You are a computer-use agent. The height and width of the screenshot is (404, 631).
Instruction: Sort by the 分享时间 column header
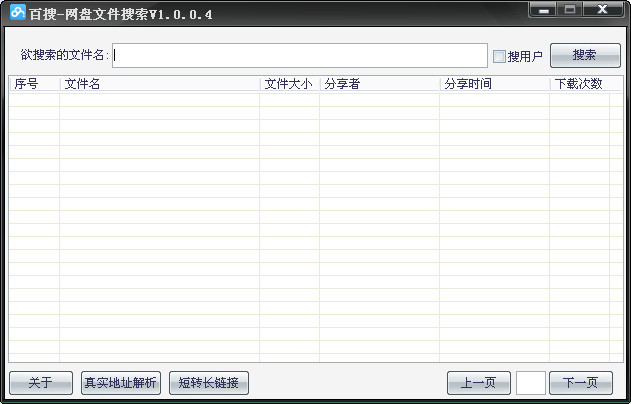pos(495,84)
